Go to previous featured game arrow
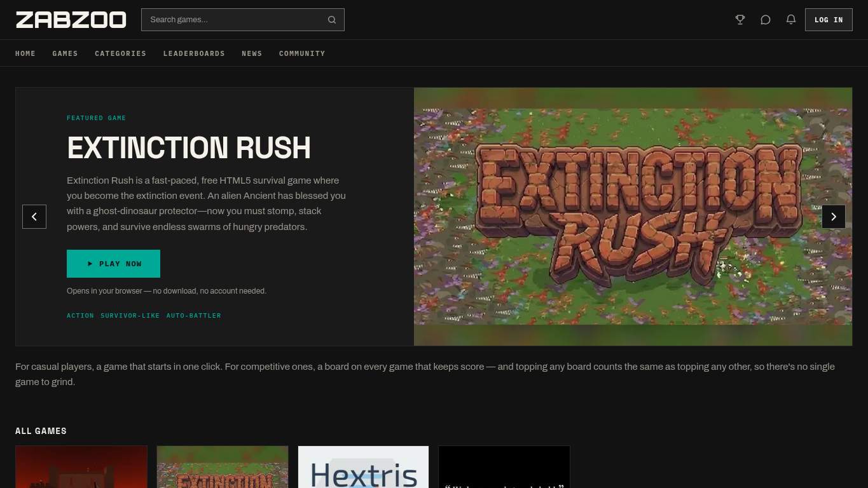 [34, 217]
